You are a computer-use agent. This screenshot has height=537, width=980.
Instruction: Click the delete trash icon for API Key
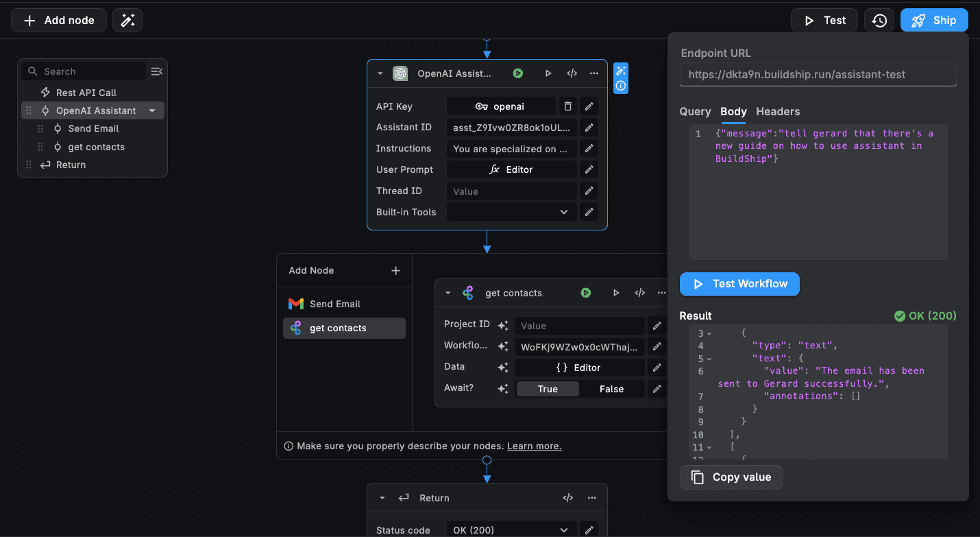point(567,106)
